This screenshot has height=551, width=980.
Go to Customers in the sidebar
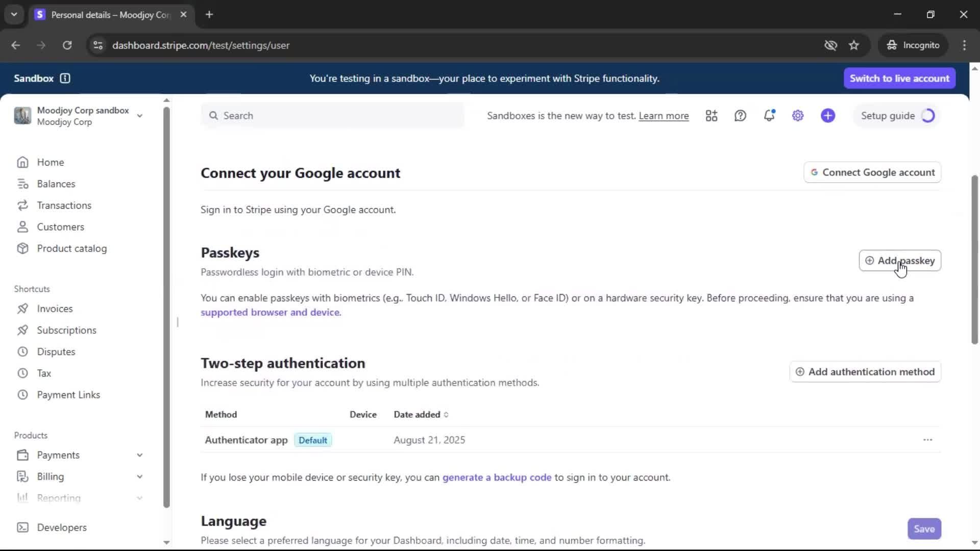pos(60,227)
